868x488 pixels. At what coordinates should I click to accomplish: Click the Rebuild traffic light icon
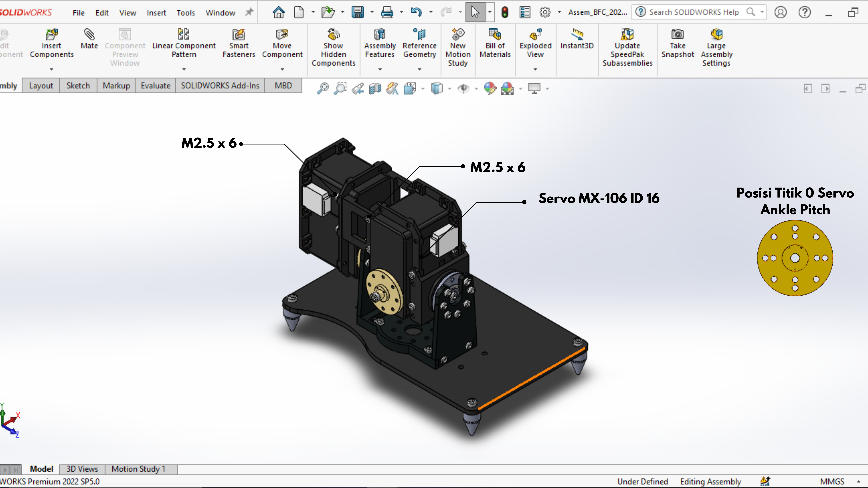coord(505,12)
